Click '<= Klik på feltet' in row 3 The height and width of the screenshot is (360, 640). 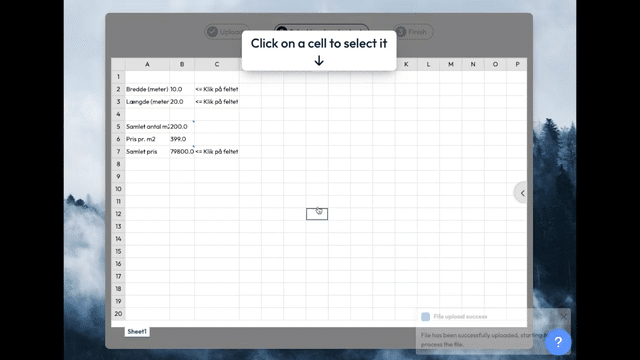(x=217, y=102)
